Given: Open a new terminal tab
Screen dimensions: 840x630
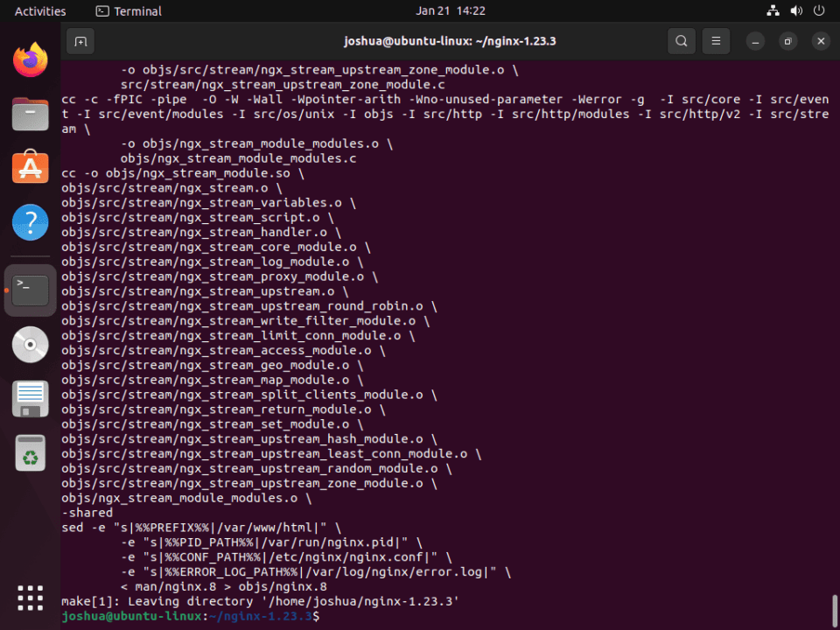Looking at the screenshot, I should coord(80,41).
